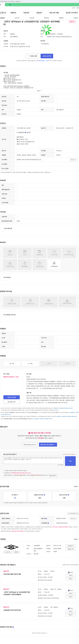Screen dimensions: 79x644
Task: Click the 차량유지비 welfare icon
Action: 39,253
